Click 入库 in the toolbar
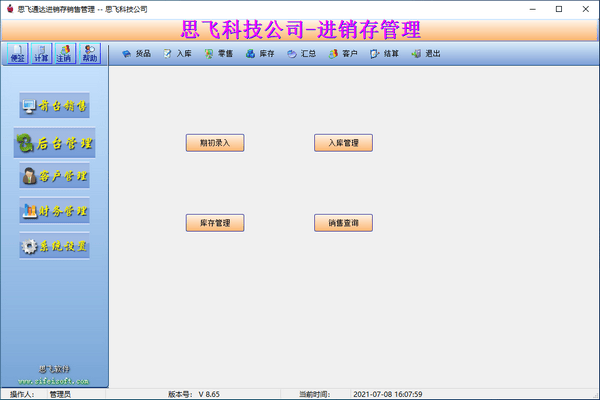Screen dimensions: 600x400 [x=177, y=54]
